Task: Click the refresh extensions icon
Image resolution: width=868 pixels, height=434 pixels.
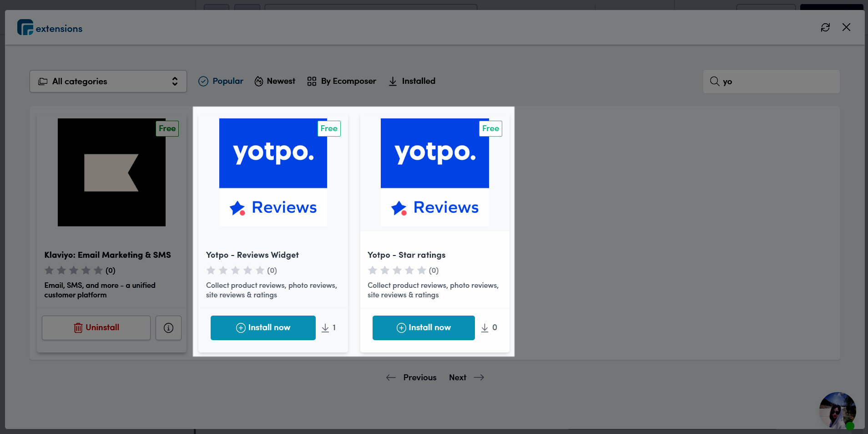Action: point(825,27)
